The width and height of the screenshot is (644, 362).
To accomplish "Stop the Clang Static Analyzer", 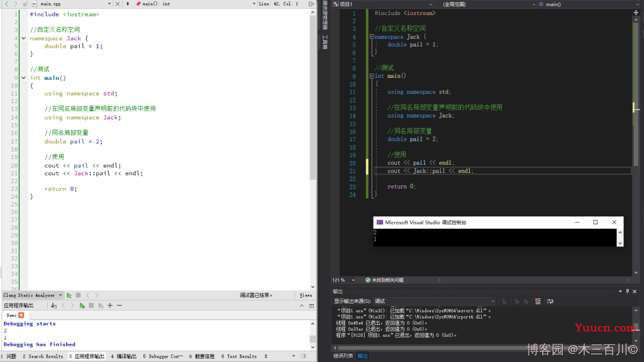I will pos(78,295).
